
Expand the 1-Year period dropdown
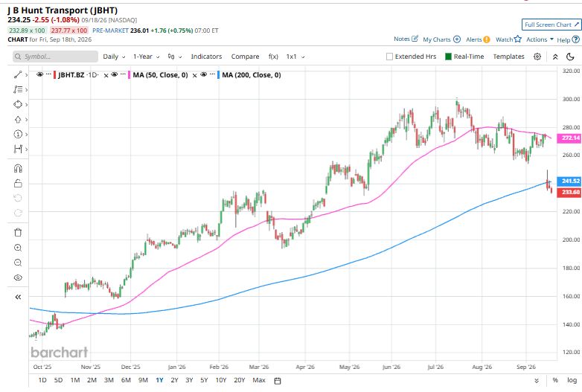point(146,57)
